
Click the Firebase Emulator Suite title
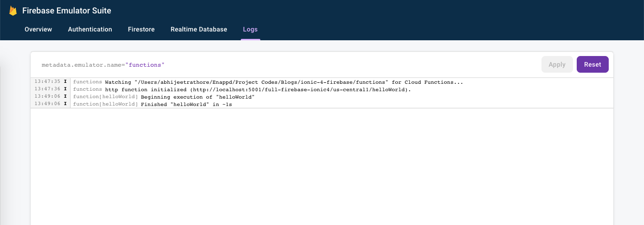coord(67,11)
